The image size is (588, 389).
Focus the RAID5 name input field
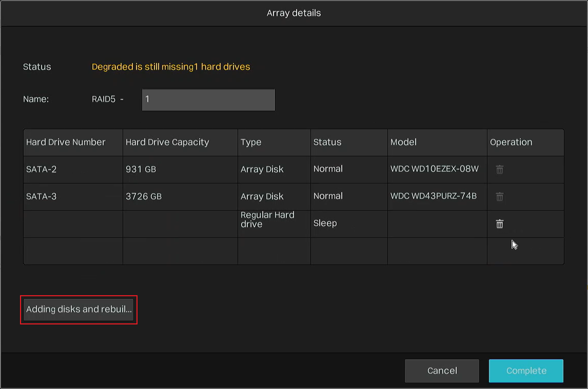tap(208, 100)
